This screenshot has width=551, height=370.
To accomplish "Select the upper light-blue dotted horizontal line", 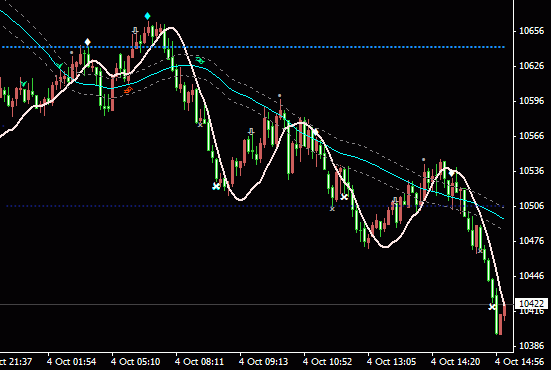I will (253, 47).
